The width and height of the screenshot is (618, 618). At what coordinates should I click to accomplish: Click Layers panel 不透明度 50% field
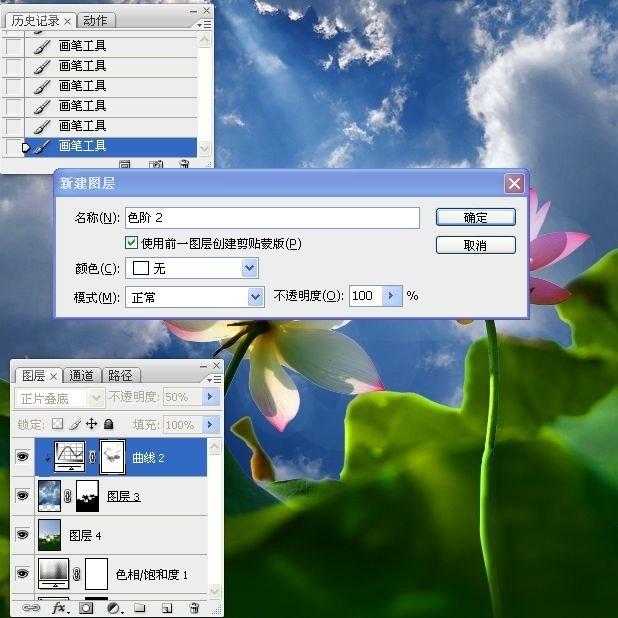pos(183,397)
